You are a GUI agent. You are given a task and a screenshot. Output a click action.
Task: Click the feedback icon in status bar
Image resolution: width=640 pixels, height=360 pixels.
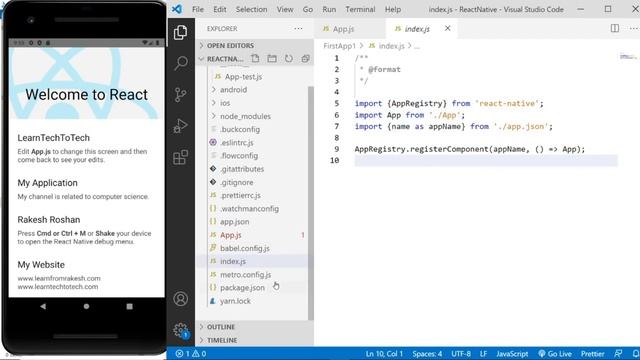618,353
